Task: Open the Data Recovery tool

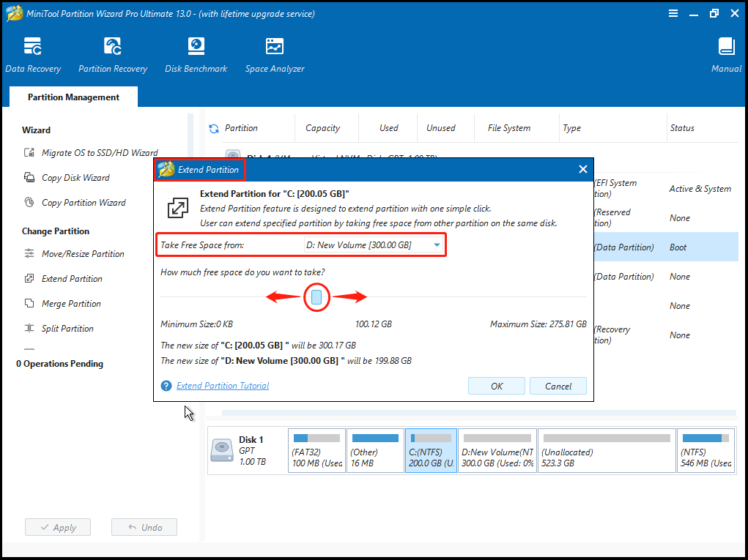Action: click(x=33, y=56)
